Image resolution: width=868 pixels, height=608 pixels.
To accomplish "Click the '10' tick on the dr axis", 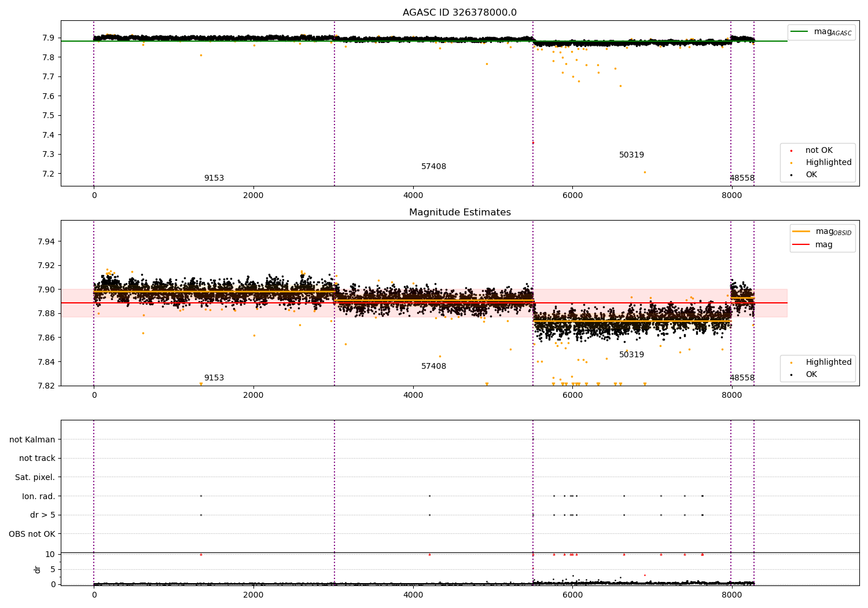I will [x=50, y=554].
